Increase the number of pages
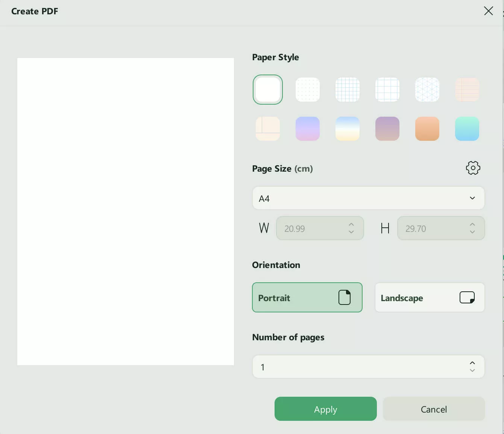The image size is (504, 434). pos(472,362)
